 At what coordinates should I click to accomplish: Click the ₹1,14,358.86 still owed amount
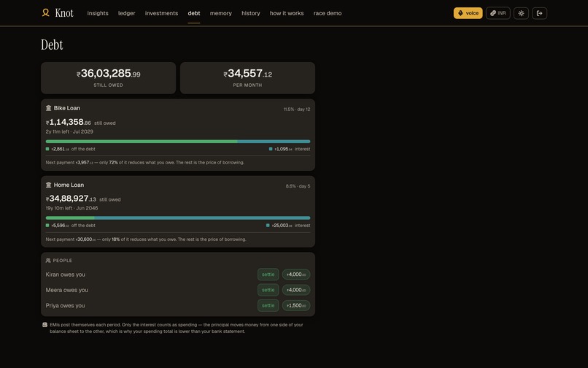click(x=69, y=123)
